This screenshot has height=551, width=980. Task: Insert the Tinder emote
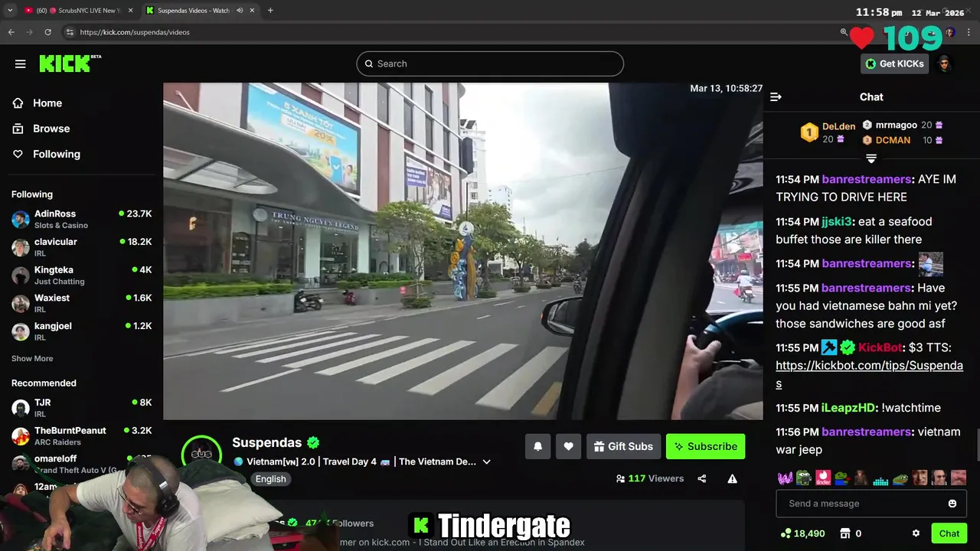(x=823, y=478)
